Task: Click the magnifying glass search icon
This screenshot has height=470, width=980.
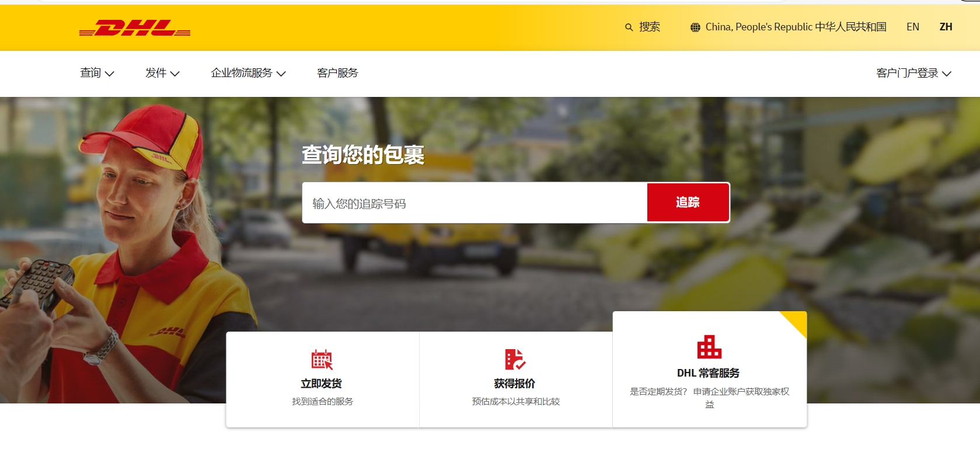Action: (629, 27)
